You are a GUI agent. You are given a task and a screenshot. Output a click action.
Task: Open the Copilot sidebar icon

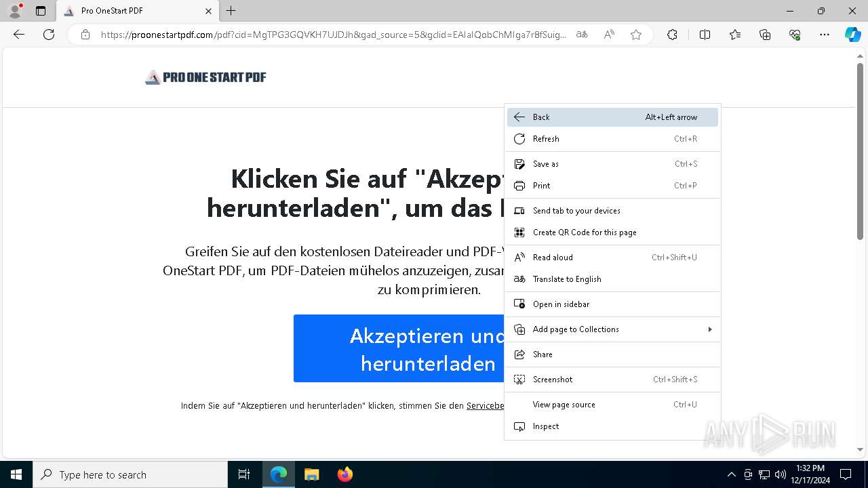(853, 35)
